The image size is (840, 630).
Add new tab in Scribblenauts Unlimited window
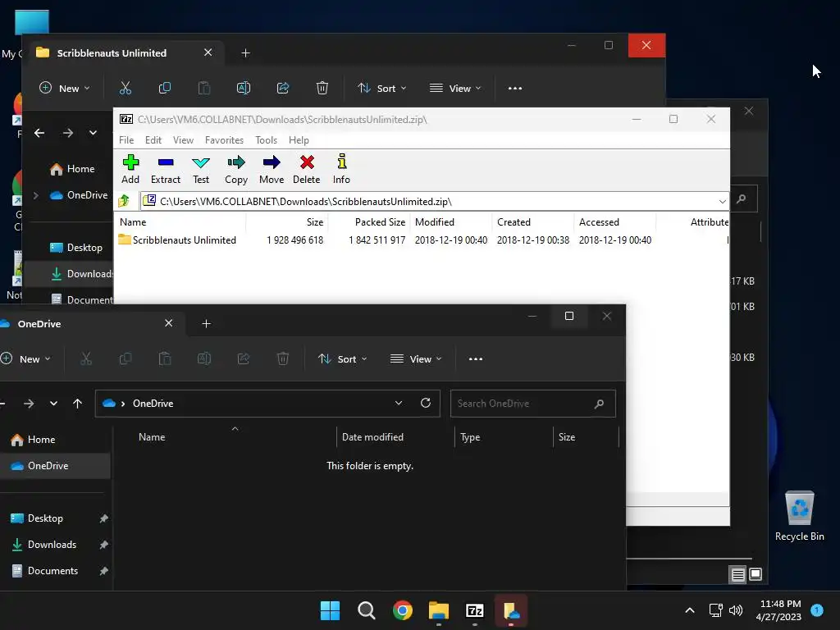(x=245, y=52)
